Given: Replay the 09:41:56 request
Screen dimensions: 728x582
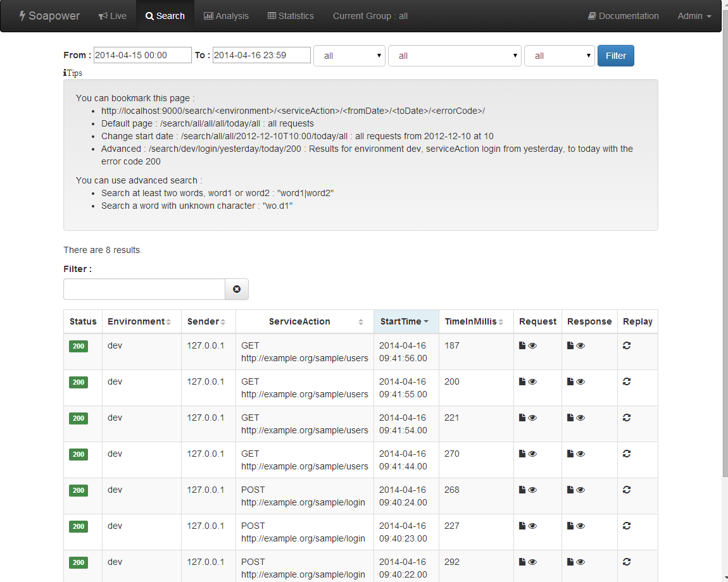Looking at the screenshot, I should point(627,345).
